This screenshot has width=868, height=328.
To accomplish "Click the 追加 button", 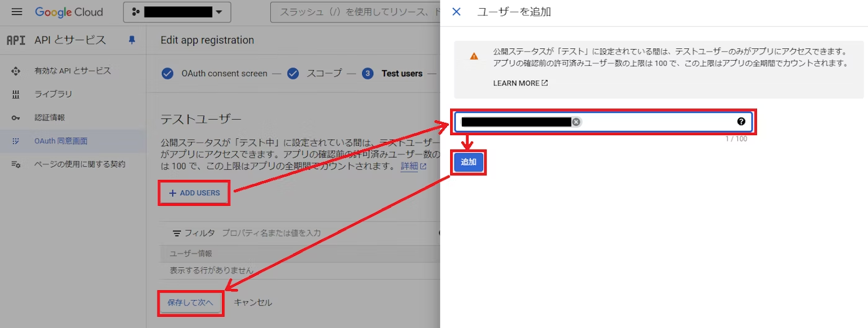I will pos(469,162).
